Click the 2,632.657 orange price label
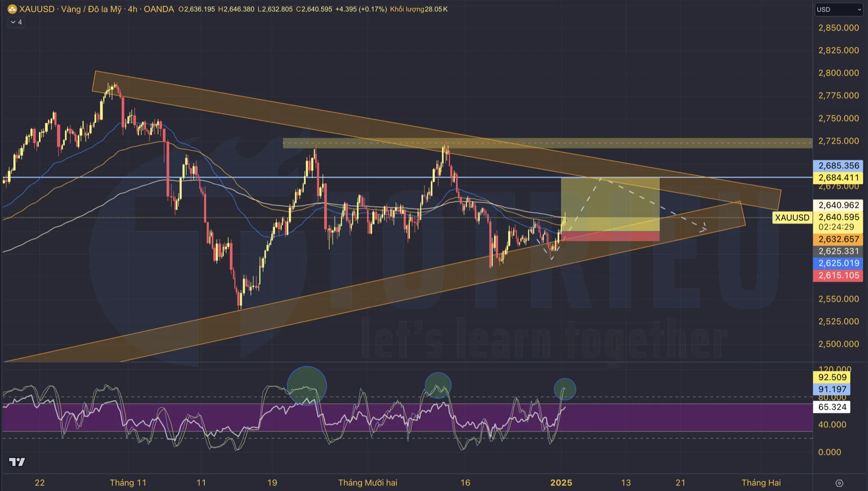The width and height of the screenshot is (868, 491). pyautogui.click(x=838, y=239)
